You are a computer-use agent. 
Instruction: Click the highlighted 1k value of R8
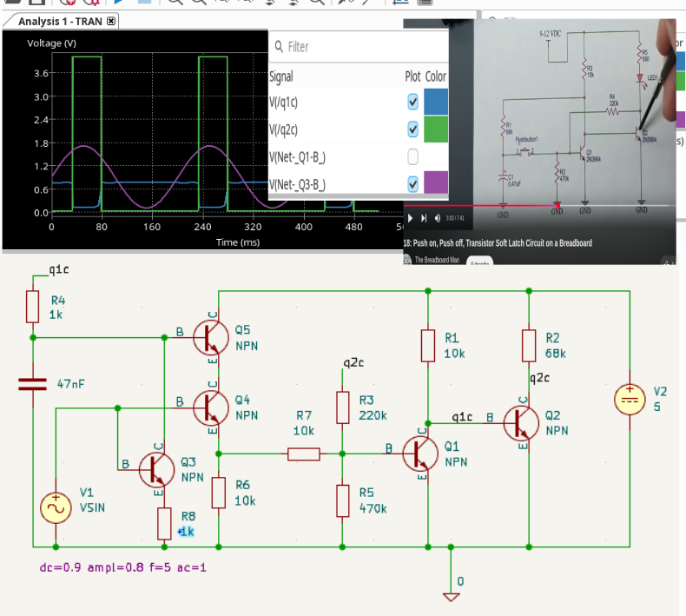point(187,532)
